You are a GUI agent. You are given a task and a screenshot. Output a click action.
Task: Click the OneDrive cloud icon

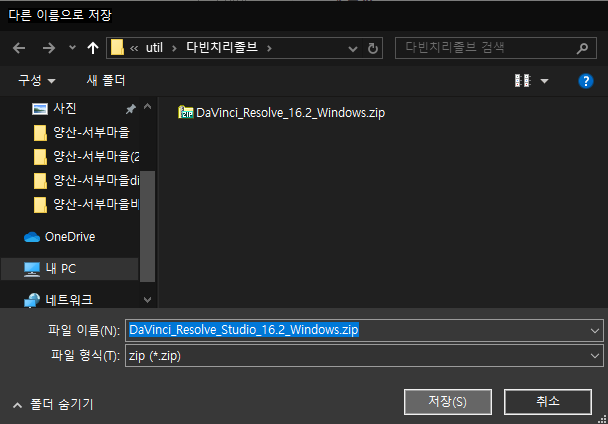pyautogui.click(x=32, y=237)
